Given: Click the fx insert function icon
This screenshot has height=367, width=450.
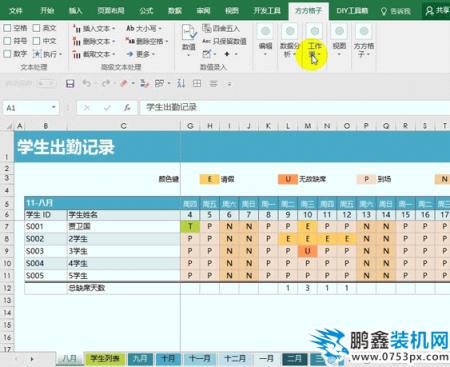Looking at the screenshot, I should [x=127, y=108].
